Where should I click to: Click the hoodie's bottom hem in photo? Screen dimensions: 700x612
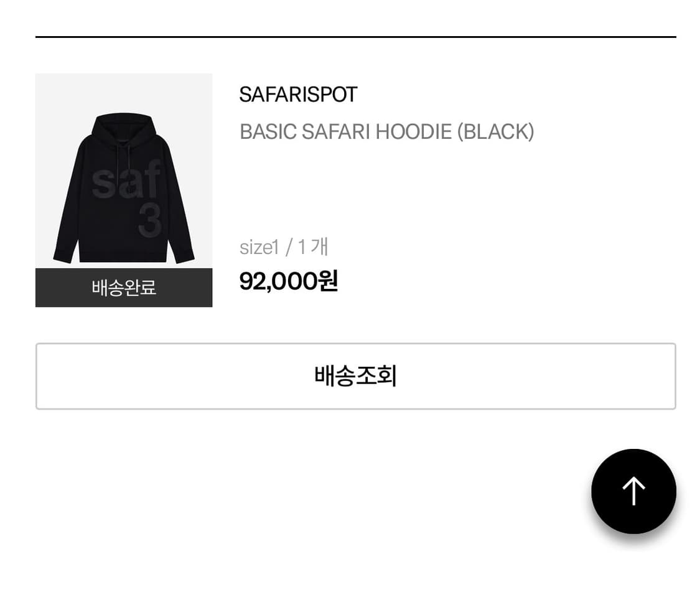tap(123, 256)
